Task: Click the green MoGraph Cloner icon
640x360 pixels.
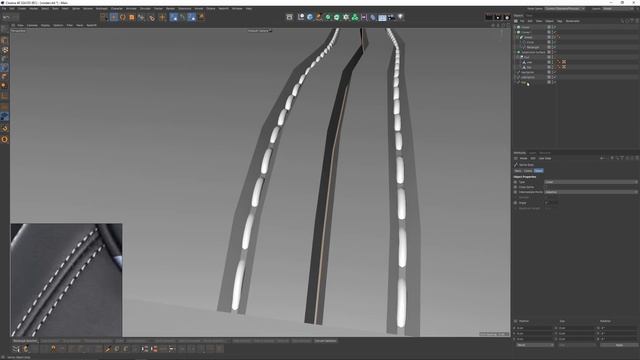Action: tap(355, 17)
